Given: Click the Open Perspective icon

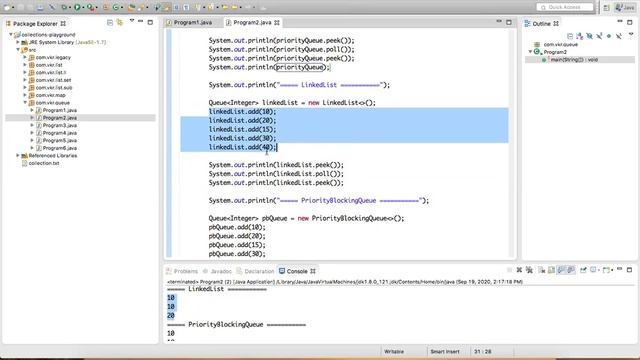Looking at the screenshot, I should pos(607,7).
